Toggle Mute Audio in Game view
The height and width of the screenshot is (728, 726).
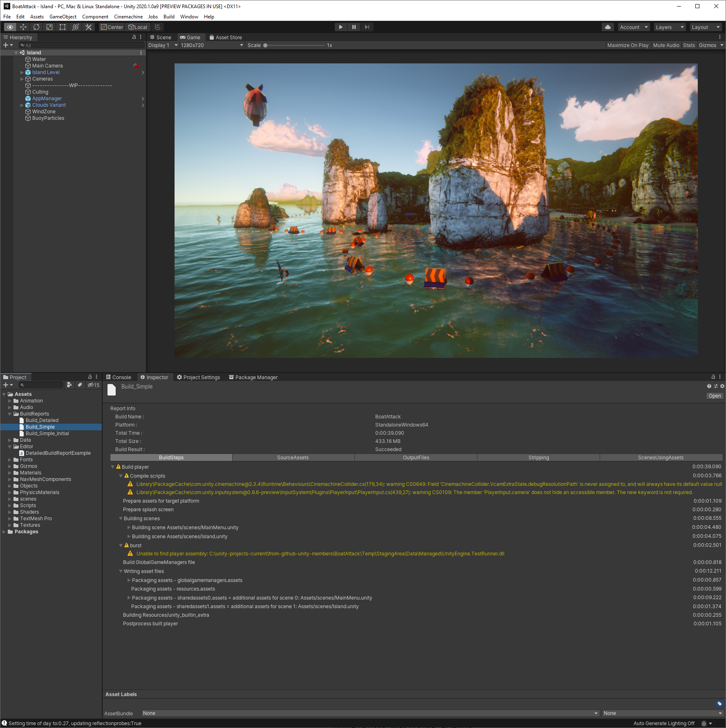click(x=666, y=45)
